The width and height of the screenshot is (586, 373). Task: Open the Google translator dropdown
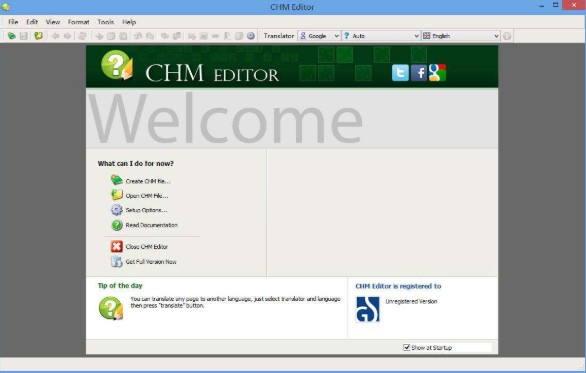(x=320, y=36)
